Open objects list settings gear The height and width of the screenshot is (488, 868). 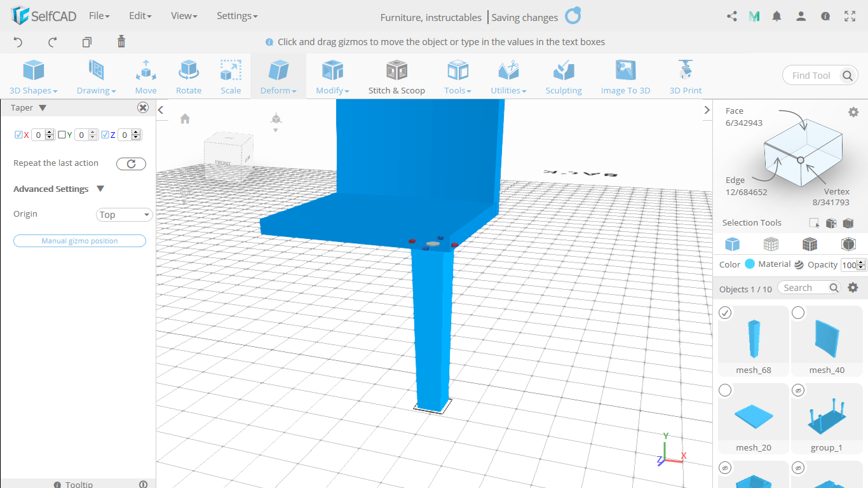coord(853,288)
